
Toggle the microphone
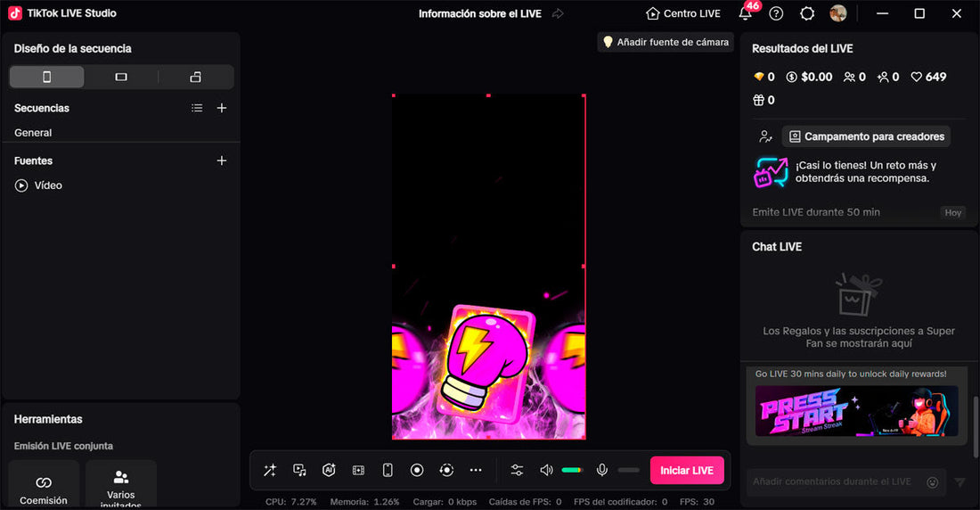(x=602, y=470)
